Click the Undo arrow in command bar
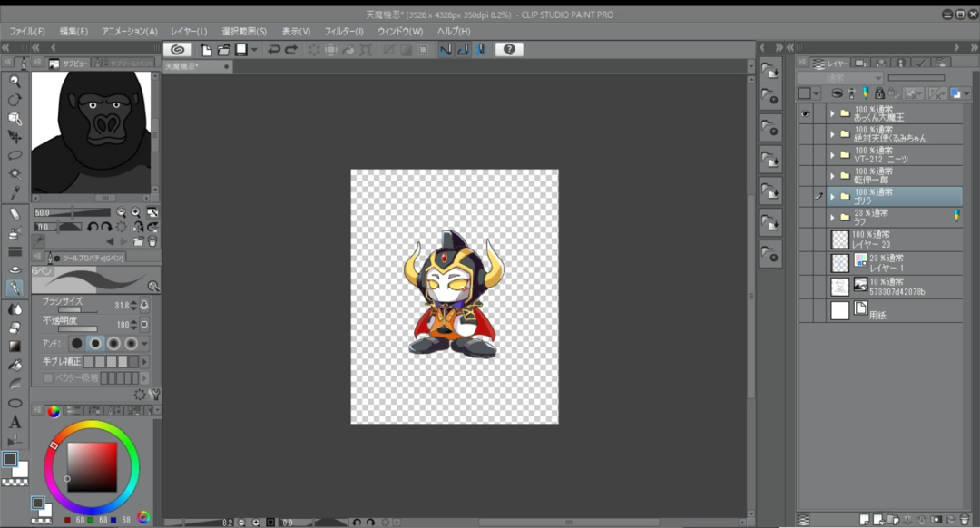 tap(273, 50)
